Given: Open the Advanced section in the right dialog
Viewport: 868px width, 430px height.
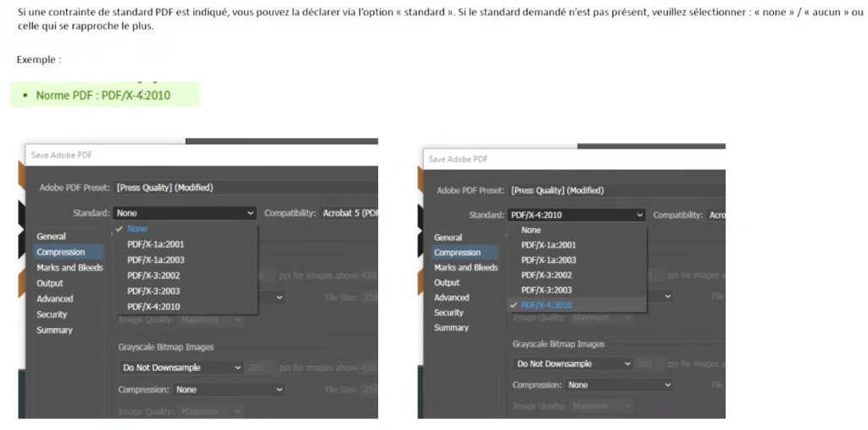Looking at the screenshot, I should [451, 298].
